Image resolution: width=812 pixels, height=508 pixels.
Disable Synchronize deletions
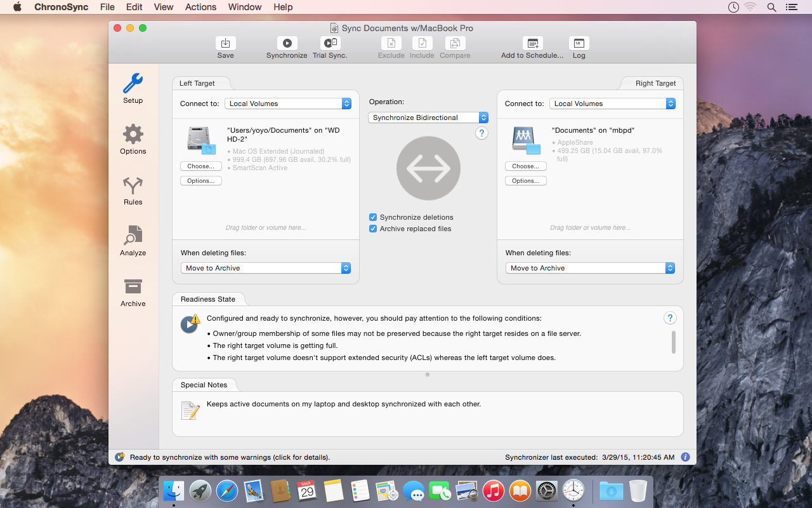[372, 217]
